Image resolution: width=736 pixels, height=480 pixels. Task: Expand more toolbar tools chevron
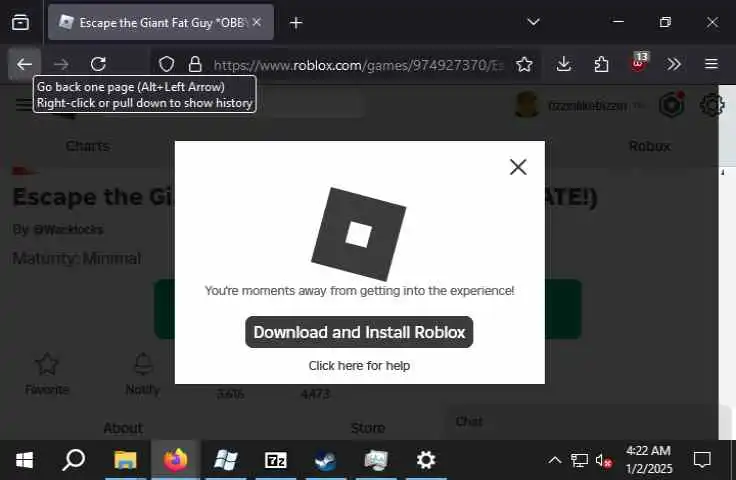[674, 64]
